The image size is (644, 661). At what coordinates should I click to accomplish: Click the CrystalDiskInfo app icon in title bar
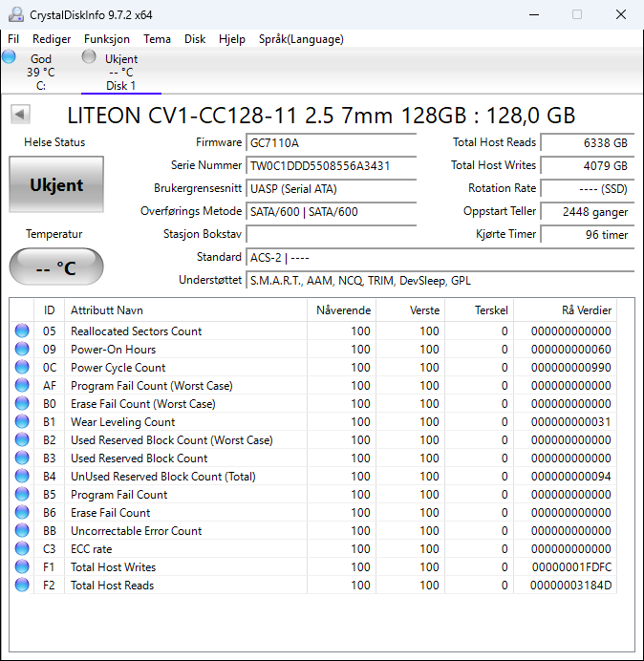pyautogui.click(x=16, y=14)
